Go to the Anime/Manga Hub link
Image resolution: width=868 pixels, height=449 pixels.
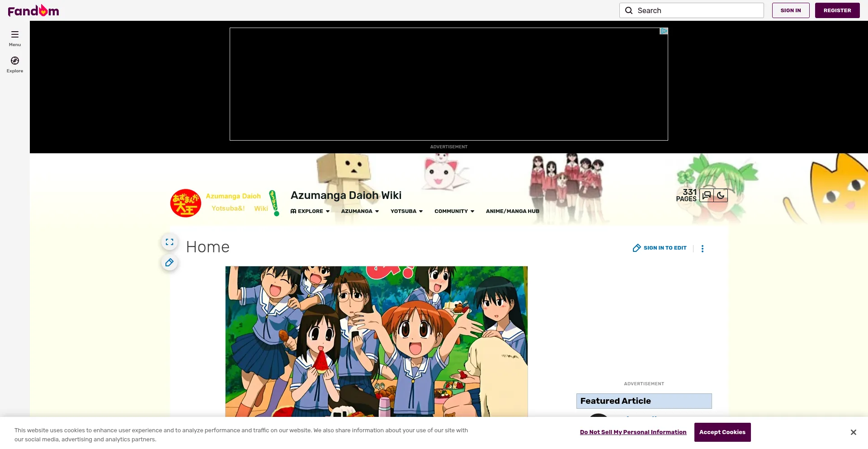click(512, 211)
